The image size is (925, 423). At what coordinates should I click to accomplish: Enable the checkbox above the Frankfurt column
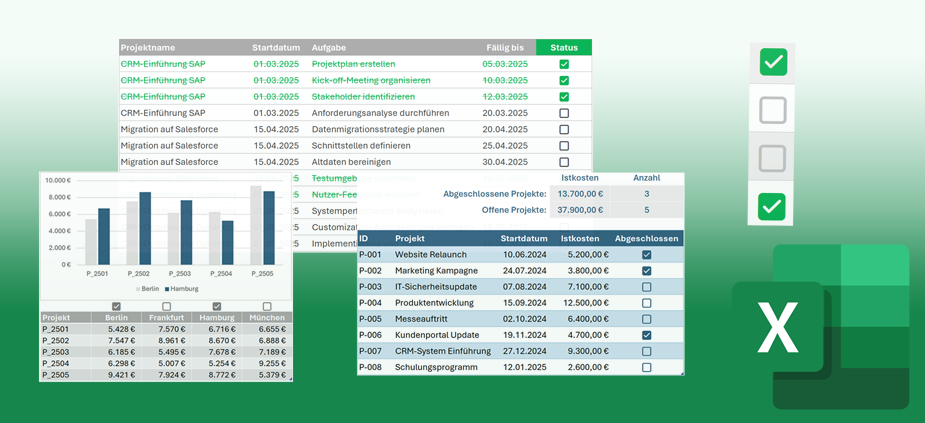[x=167, y=307]
